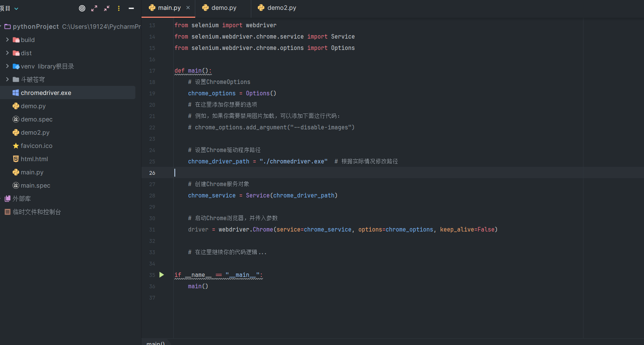Click the folder icon of 斗破苍穹
644x345 pixels.
(x=16, y=79)
